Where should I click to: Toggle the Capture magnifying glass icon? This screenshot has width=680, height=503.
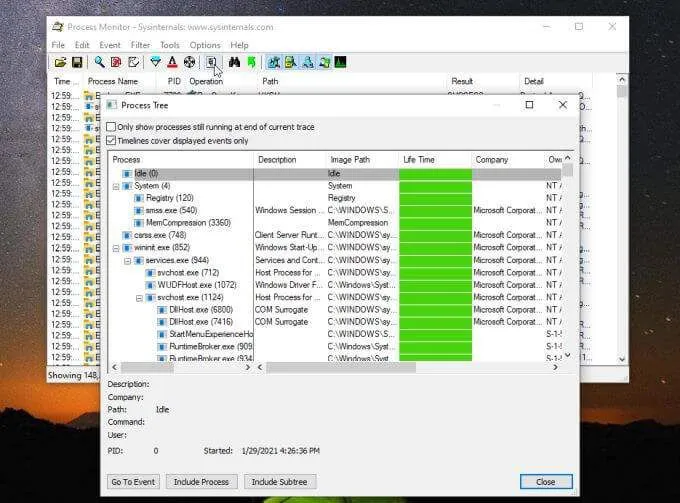point(99,62)
